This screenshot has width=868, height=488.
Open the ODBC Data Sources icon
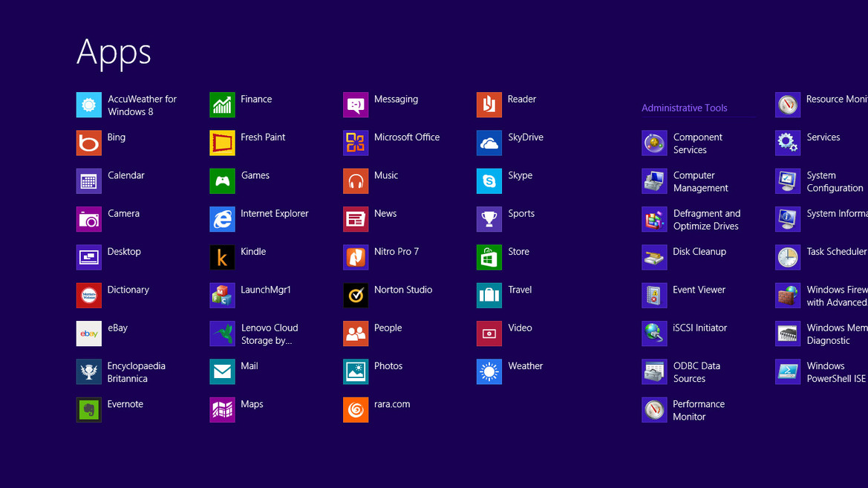[x=654, y=371]
